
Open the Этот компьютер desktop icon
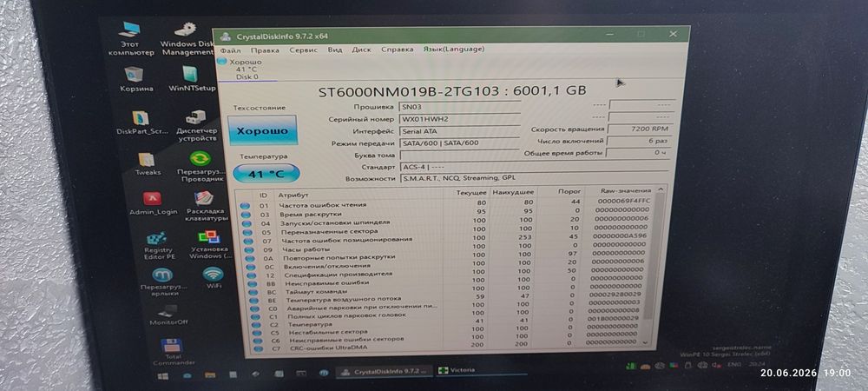131,38
